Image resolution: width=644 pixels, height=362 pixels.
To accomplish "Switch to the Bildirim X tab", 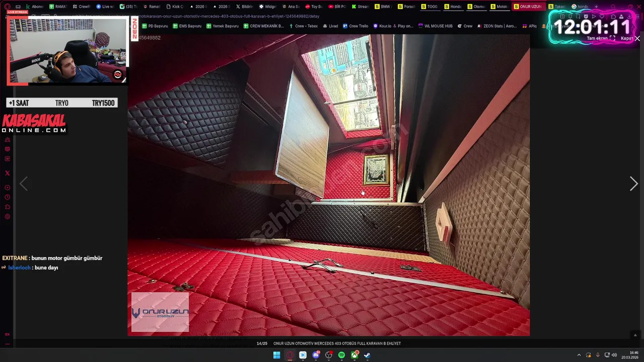I will click(244, 7).
